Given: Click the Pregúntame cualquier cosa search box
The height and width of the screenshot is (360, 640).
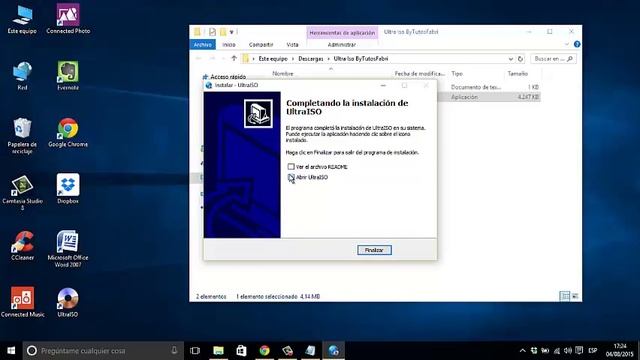Looking at the screenshot, I should (103, 351).
